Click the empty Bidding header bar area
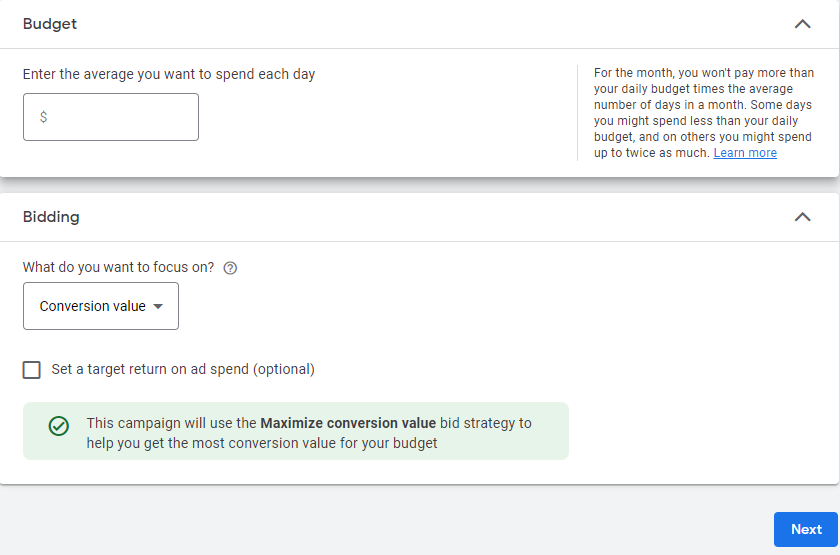Viewport: 840px width, 555px height. point(429,217)
